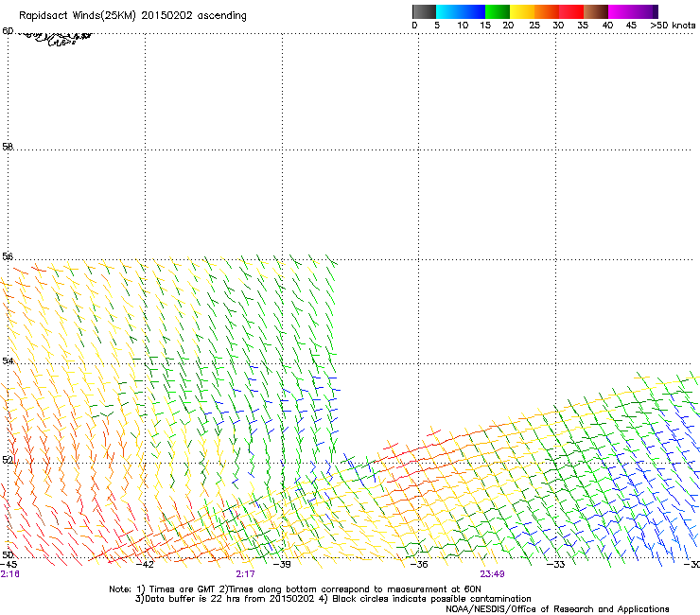Click the red 30-35 knots legend color
700x615 pixels.
click(571, 11)
